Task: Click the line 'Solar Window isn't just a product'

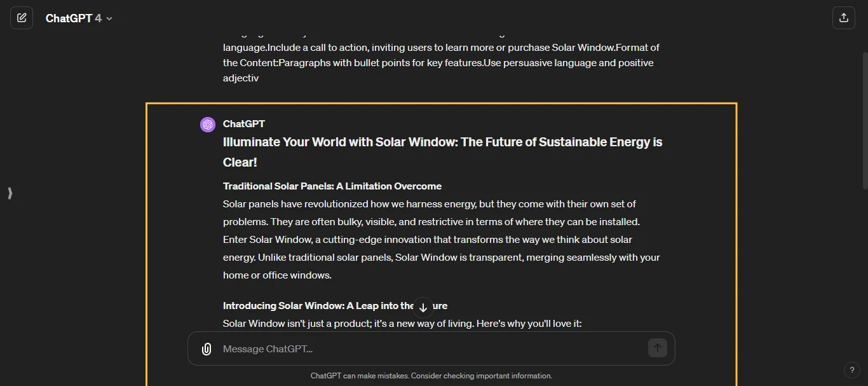Action: click(402, 324)
